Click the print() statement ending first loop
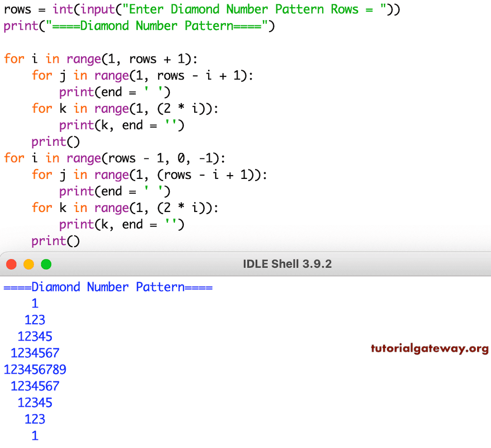This screenshot has height=448, width=491. point(55,141)
